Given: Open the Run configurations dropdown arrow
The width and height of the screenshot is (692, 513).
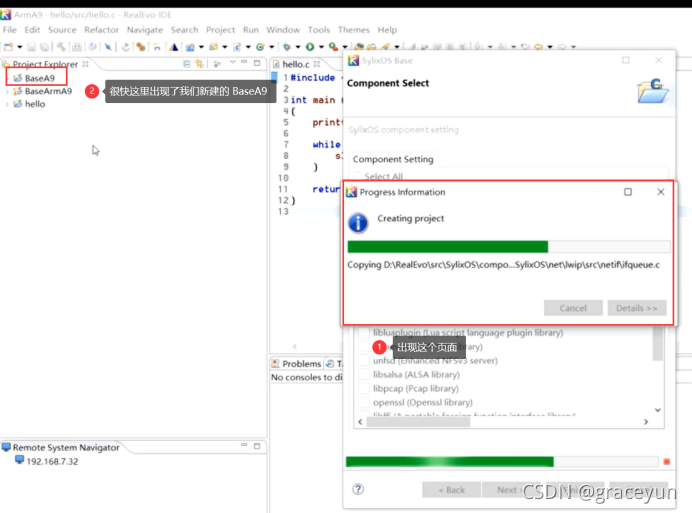Looking at the screenshot, I should [321, 47].
